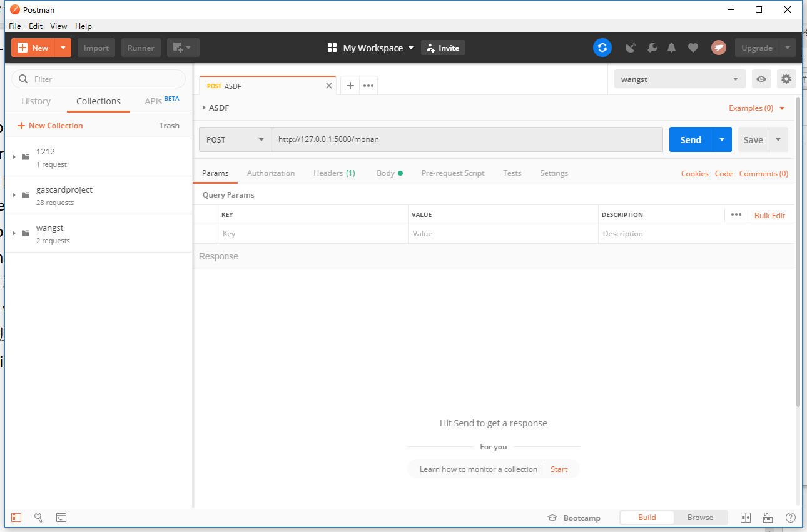The image size is (807, 532).
Task: Switch to Build mode
Action: (647, 518)
